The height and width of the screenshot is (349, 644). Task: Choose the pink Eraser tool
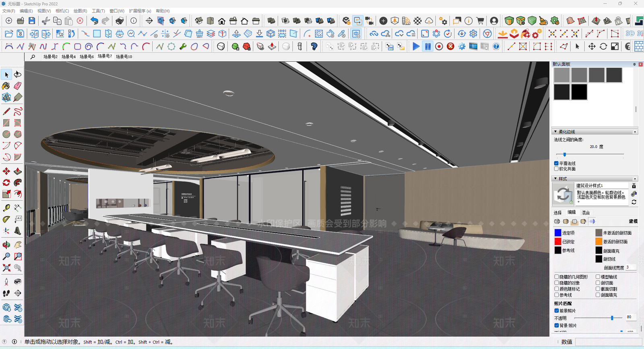[18, 86]
